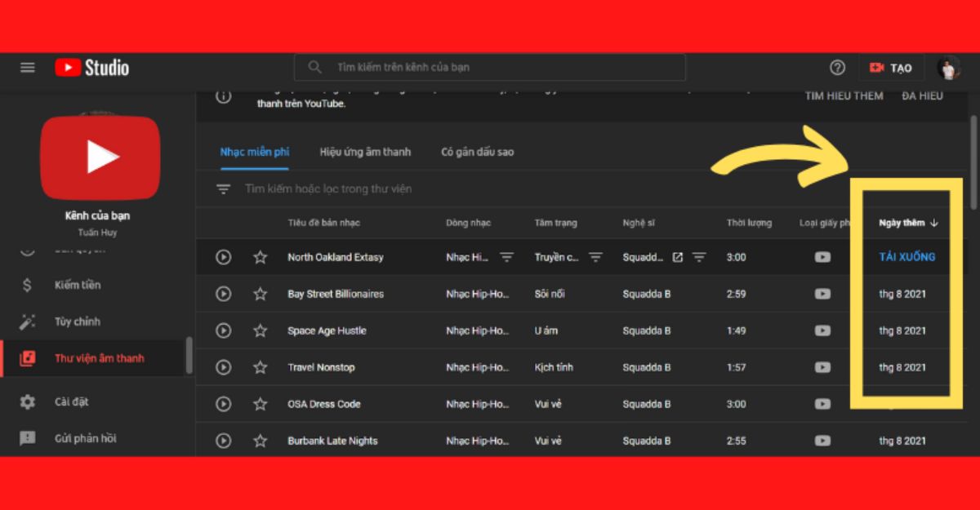This screenshot has height=510, width=980.
Task: Switch to the Hiệu ứng âm thanh tab
Action: click(365, 152)
